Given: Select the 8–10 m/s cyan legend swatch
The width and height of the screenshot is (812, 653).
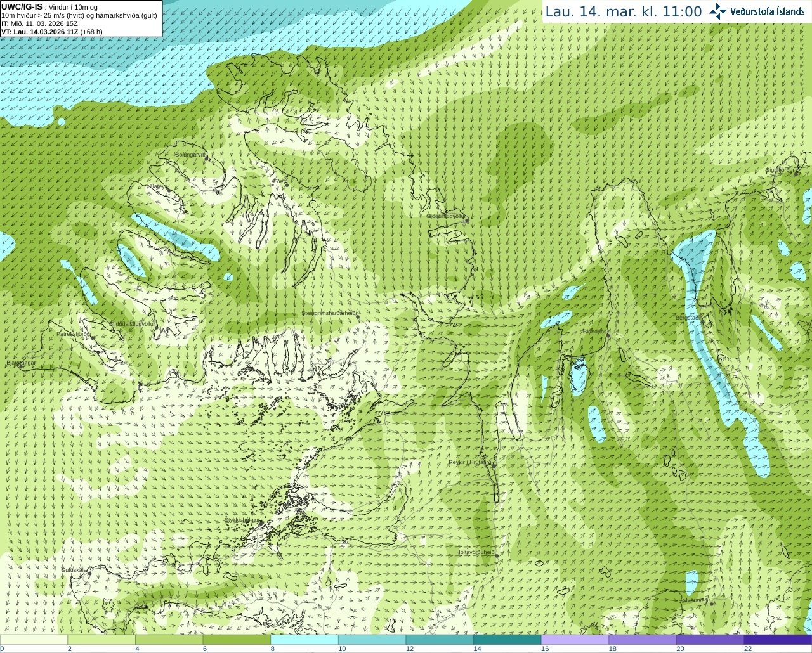Looking at the screenshot, I should [x=304, y=640].
